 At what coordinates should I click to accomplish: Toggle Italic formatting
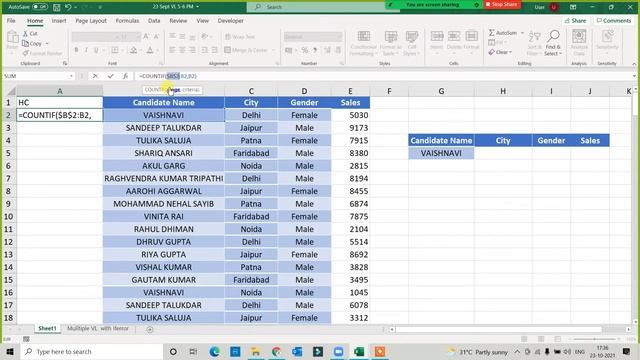(86, 50)
